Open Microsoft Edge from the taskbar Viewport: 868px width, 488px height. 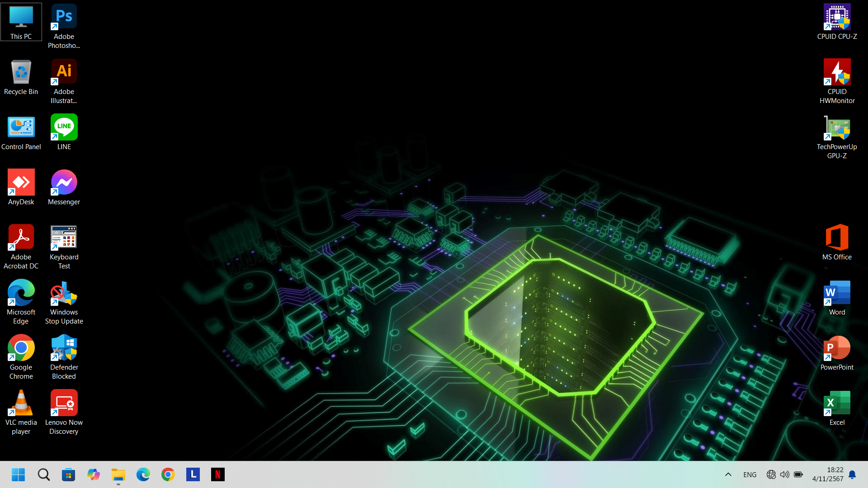pos(143,474)
